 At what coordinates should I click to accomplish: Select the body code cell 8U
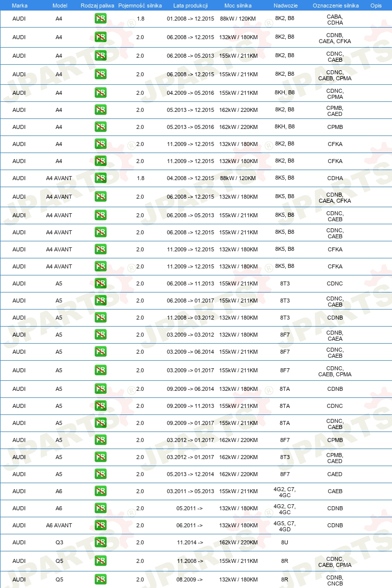pyautogui.click(x=284, y=543)
